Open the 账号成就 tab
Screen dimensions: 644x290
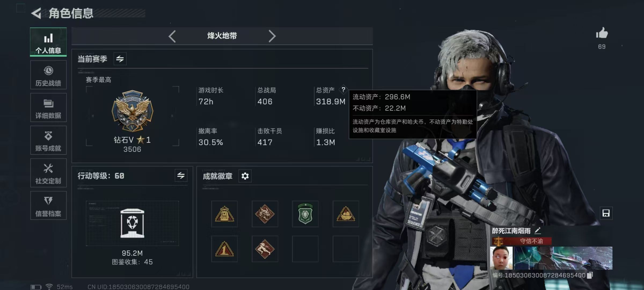click(x=48, y=140)
